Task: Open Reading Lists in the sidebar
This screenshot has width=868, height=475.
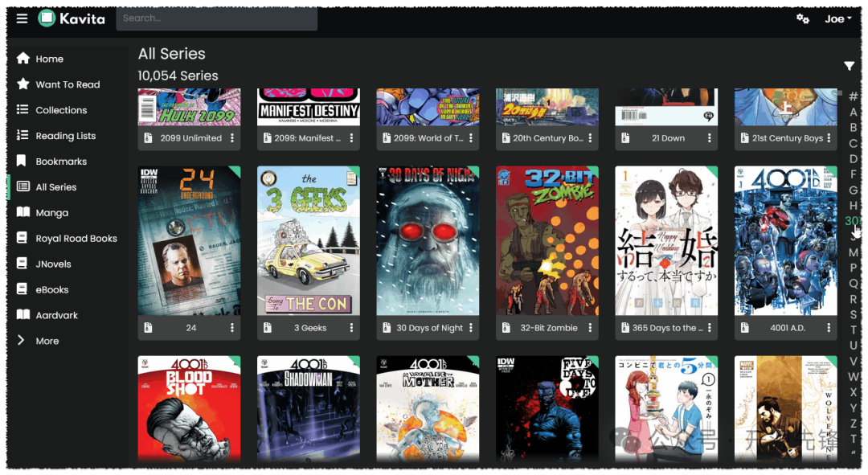Action: [x=68, y=135]
